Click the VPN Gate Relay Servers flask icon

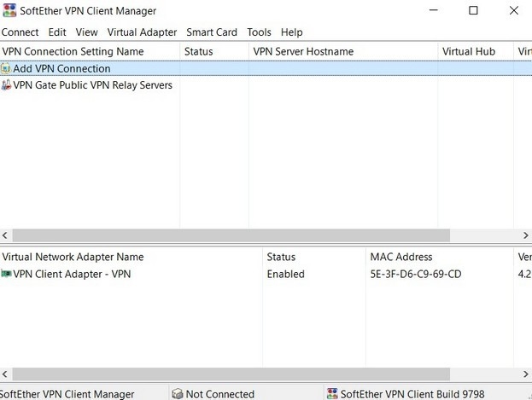(6, 84)
